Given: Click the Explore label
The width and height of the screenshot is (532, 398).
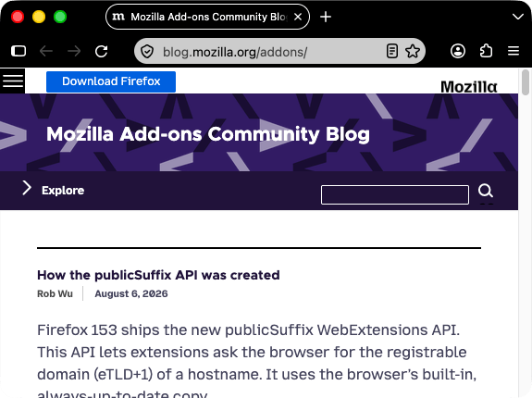Looking at the screenshot, I should [63, 191].
